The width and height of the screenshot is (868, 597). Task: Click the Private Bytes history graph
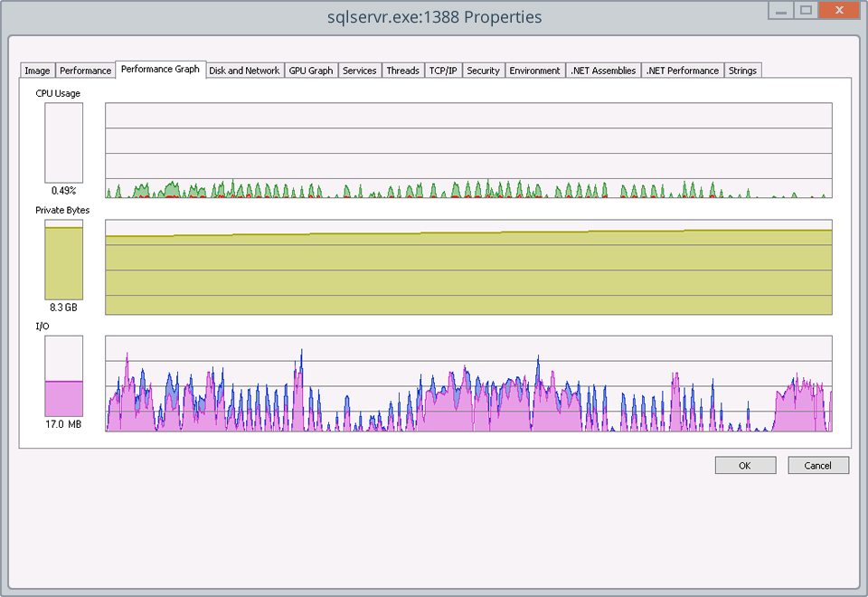468,267
